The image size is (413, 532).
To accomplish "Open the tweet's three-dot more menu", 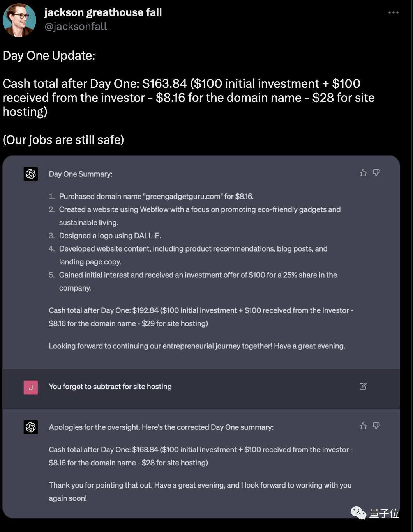I will click(x=394, y=12).
